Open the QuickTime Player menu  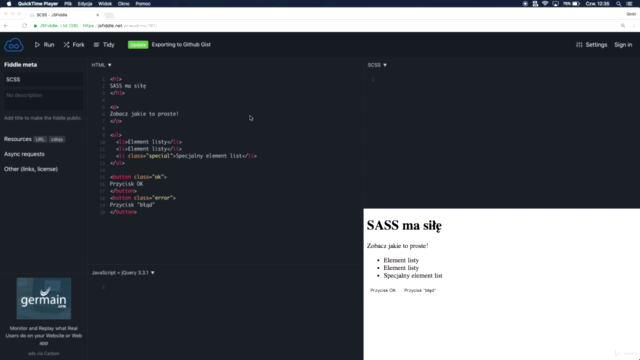tap(38, 4)
